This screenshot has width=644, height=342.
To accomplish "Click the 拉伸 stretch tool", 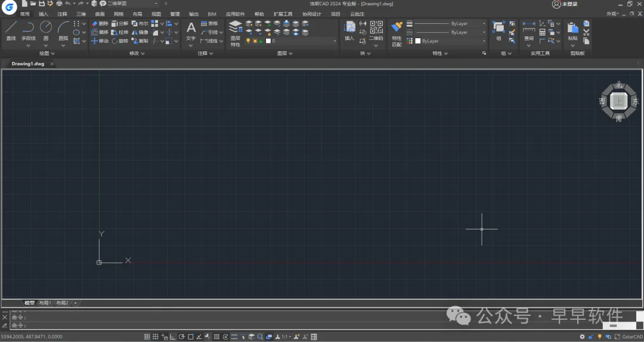I will pyautogui.click(x=120, y=32).
